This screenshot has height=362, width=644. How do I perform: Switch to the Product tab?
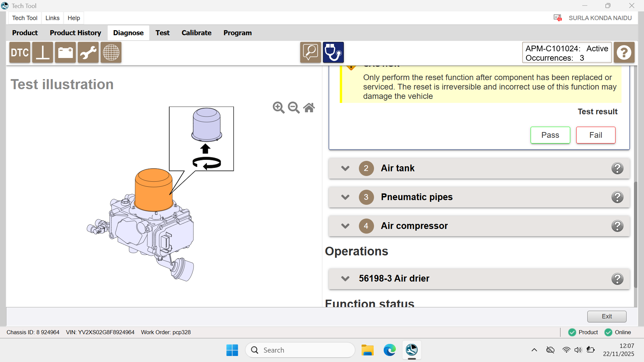[x=25, y=33]
